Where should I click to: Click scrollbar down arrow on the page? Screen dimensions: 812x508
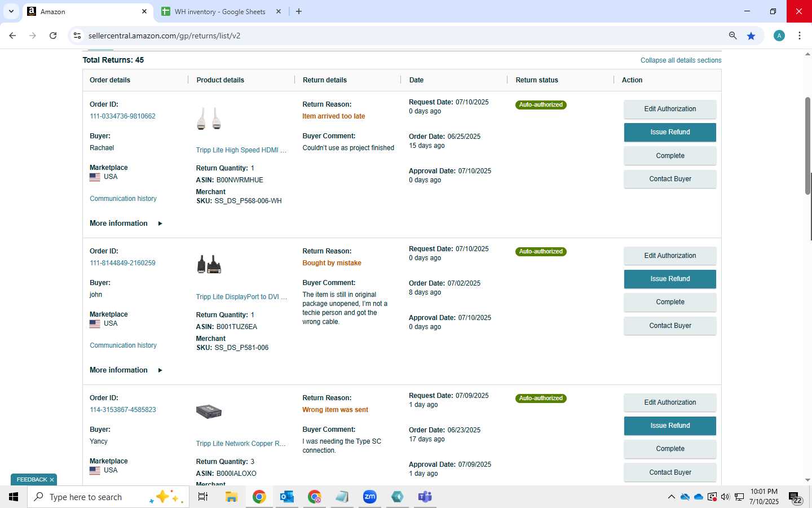pyautogui.click(x=807, y=480)
